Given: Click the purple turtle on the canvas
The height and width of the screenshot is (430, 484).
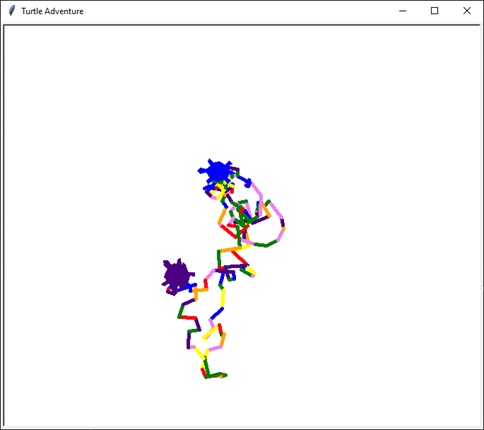Looking at the screenshot, I should 177,274.
